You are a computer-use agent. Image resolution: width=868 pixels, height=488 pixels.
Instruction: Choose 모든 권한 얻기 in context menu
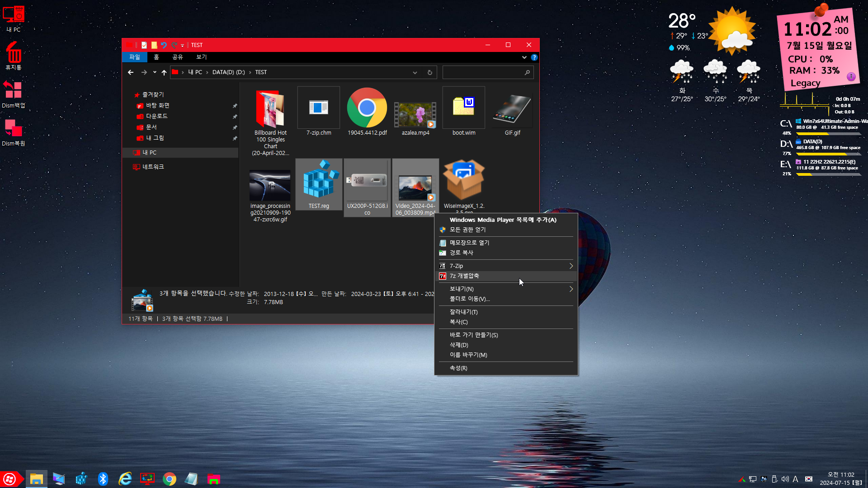pos(506,230)
